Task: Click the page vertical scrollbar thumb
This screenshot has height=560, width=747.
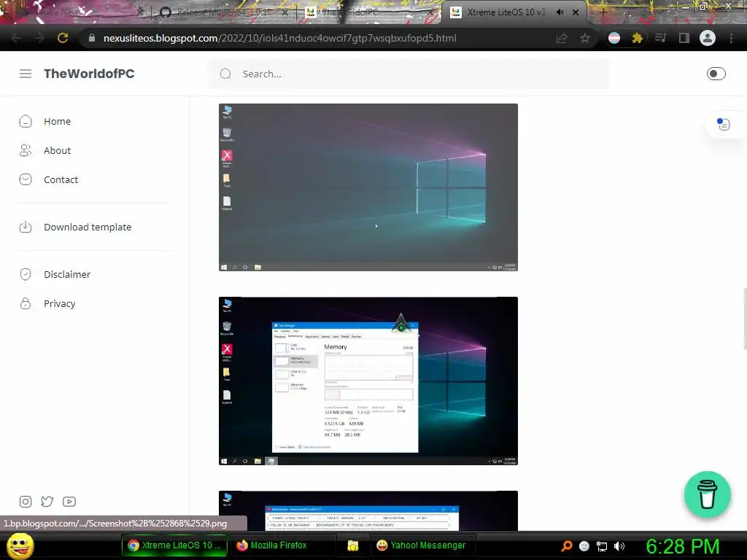Action: (745, 319)
